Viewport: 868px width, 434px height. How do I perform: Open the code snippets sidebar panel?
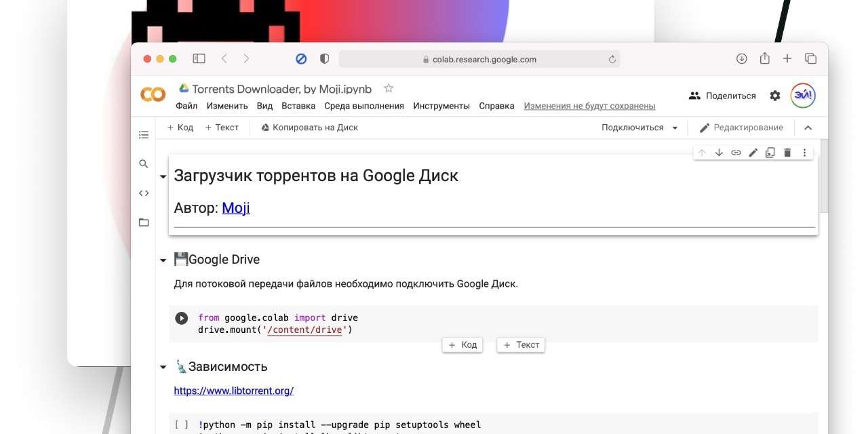point(144,193)
